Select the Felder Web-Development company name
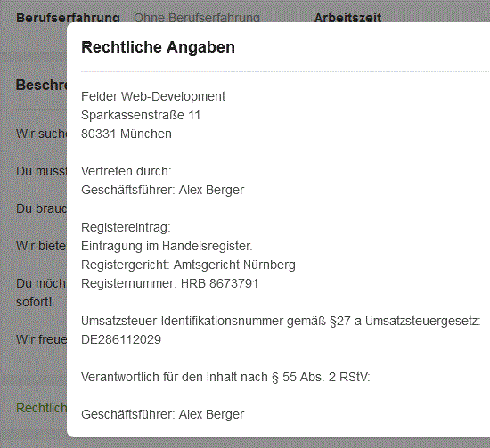The width and height of the screenshot is (490, 448). [153, 96]
